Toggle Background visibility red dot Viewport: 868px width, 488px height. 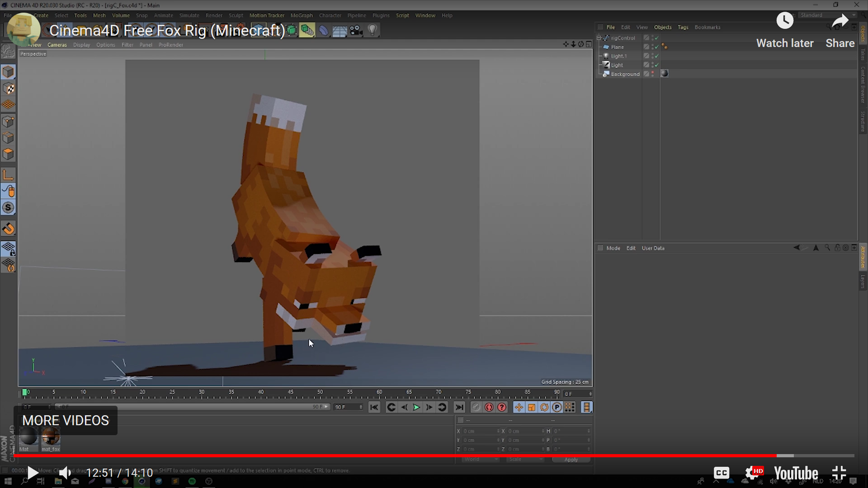pyautogui.click(x=652, y=73)
